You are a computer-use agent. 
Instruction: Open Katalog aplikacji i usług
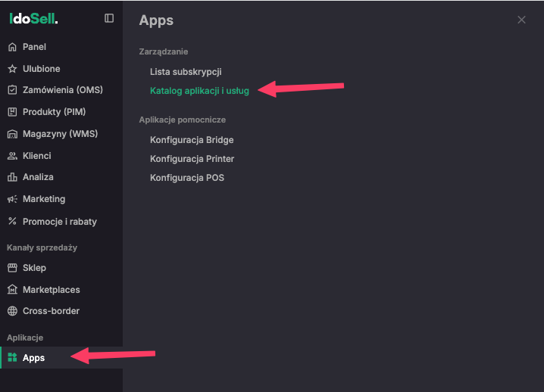199,91
